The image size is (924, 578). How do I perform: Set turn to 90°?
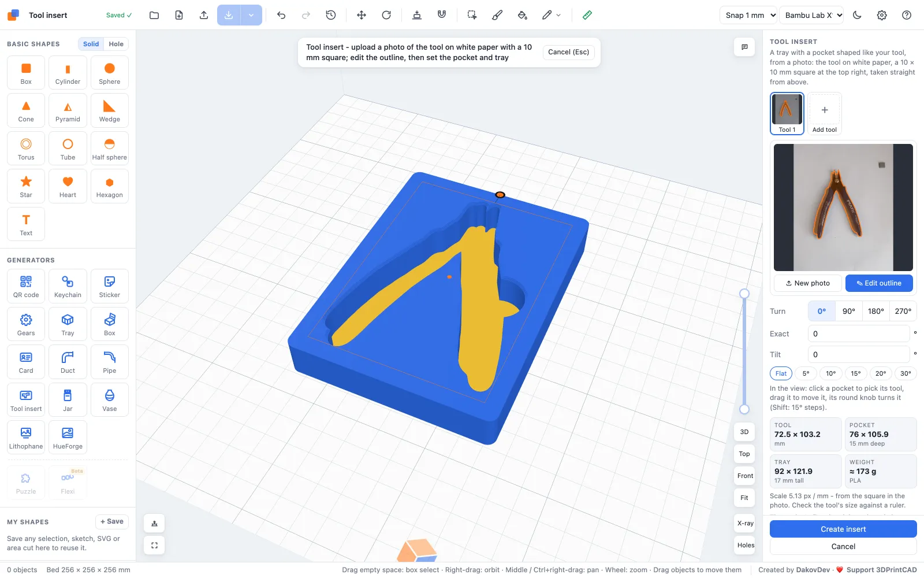pos(849,311)
